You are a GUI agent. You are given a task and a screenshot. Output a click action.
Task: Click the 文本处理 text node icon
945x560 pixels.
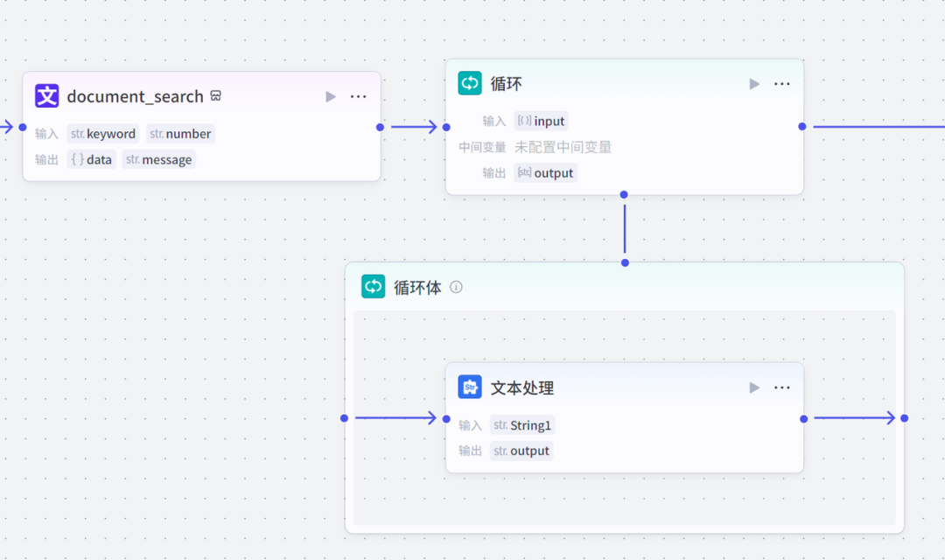click(x=470, y=388)
